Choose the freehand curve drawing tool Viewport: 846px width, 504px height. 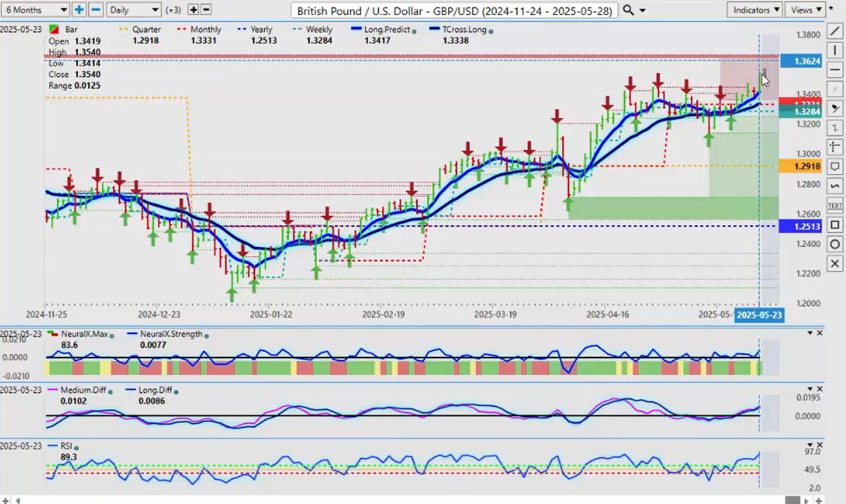pyautogui.click(x=834, y=186)
